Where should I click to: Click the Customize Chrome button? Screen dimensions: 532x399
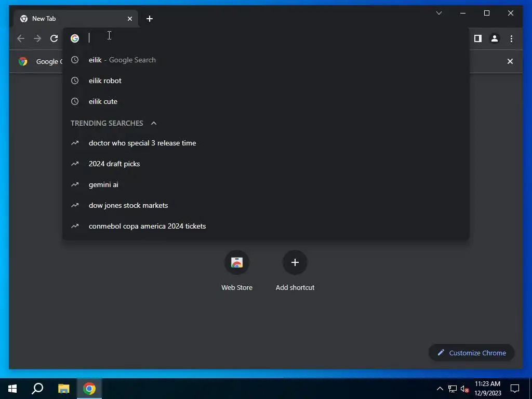[472, 353]
